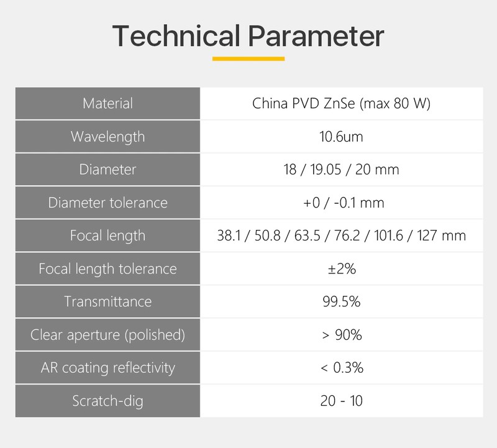Select the Focal length tolerance label

point(107,269)
